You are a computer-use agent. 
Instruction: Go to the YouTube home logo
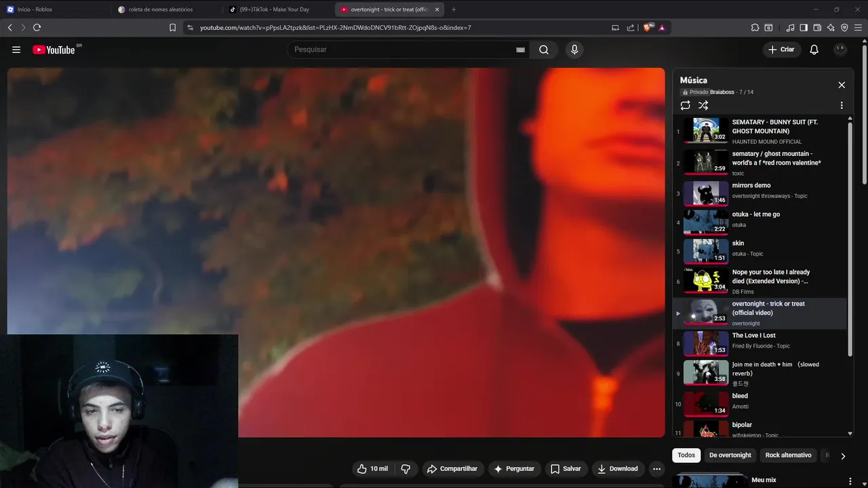pos(54,49)
